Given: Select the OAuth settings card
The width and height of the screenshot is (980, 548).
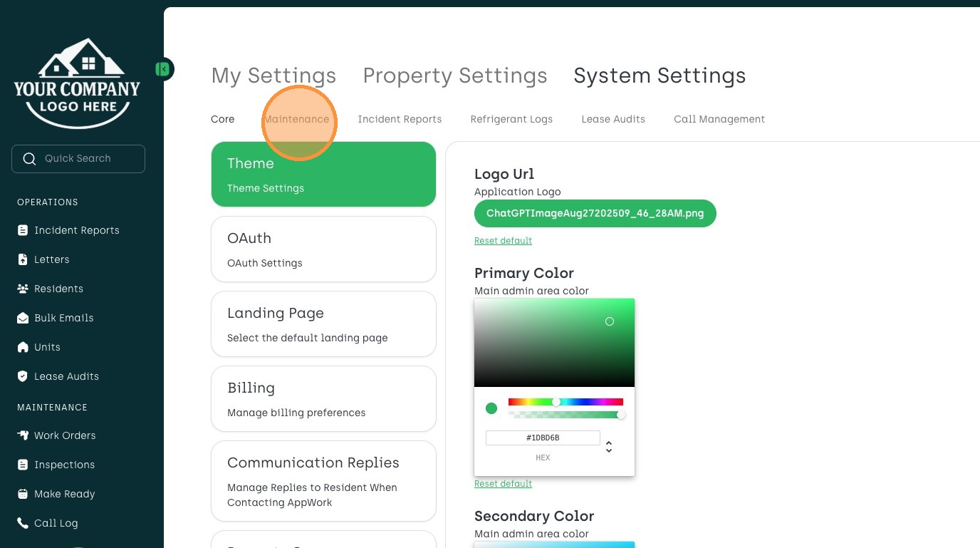Looking at the screenshot, I should pos(323,249).
